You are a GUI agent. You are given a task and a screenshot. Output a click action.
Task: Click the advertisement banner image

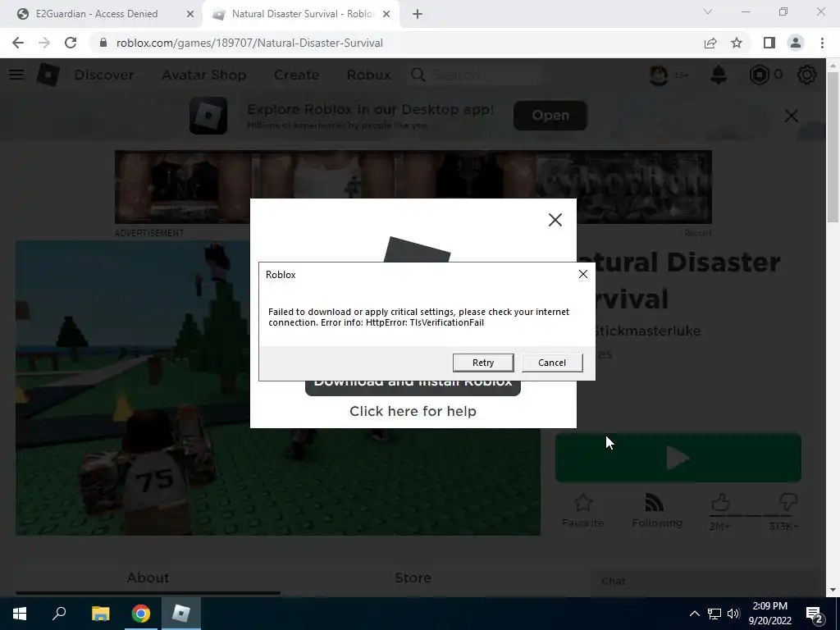pos(413,187)
